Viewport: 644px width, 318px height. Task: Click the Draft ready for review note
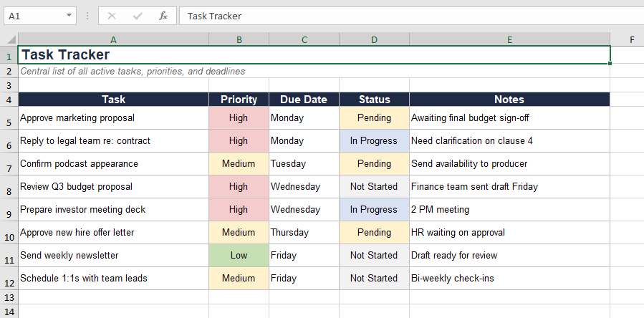pos(510,255)
